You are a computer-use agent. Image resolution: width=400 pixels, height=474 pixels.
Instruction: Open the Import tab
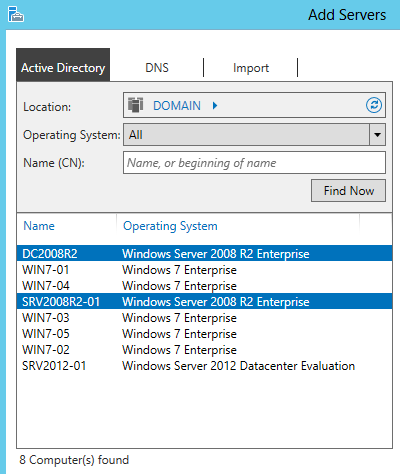pyautogui.click(x=251, y=68)
